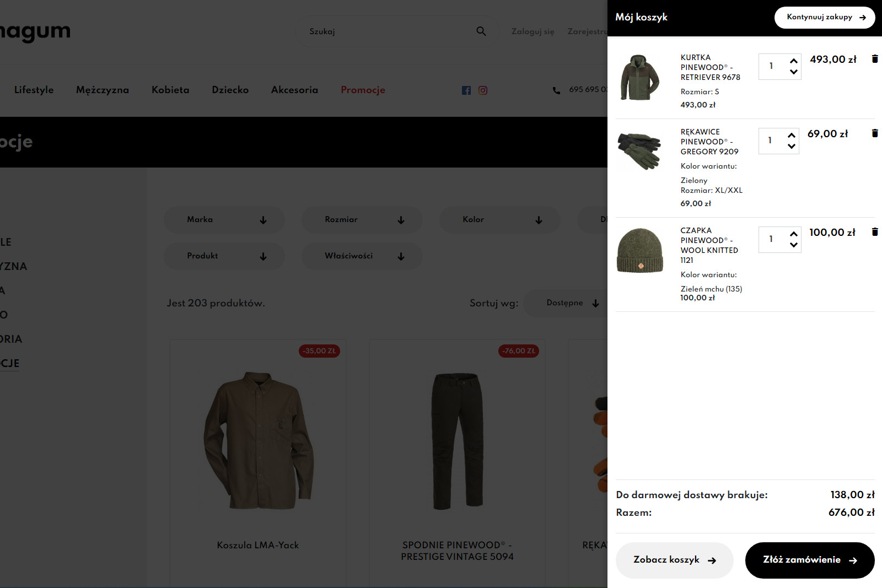
Task: Open the green gloves product thumbnail
Action: [639, 151]
